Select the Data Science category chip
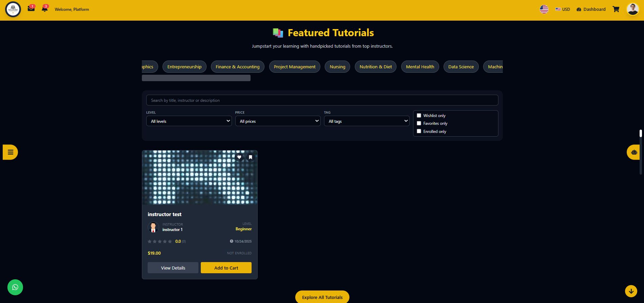Viewport: 644px width, 303px height. [x=461, y=67]
